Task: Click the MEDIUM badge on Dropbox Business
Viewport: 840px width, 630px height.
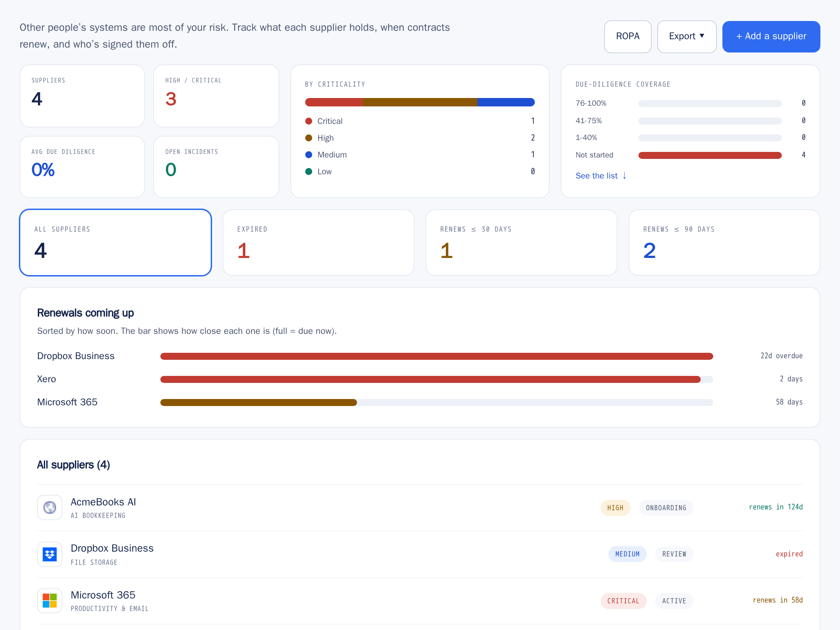Action: coord(627,554)
